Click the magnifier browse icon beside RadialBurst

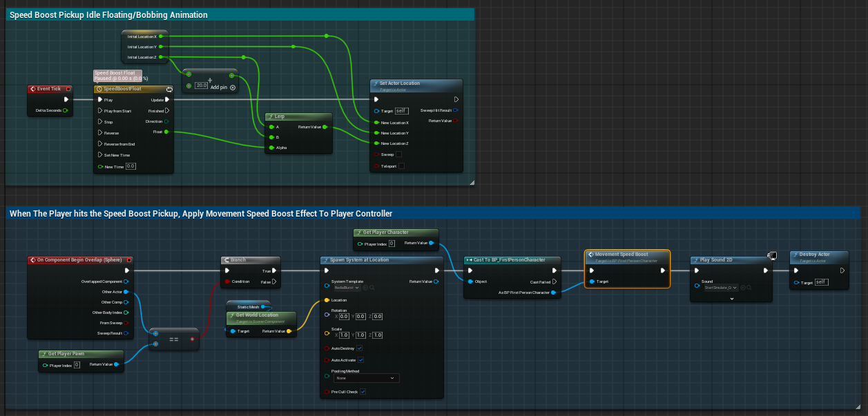pos(373,287)
